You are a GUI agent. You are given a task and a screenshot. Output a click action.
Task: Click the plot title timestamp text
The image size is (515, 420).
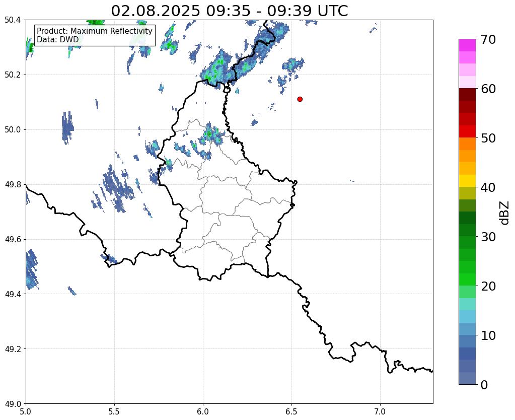(229, 11)
